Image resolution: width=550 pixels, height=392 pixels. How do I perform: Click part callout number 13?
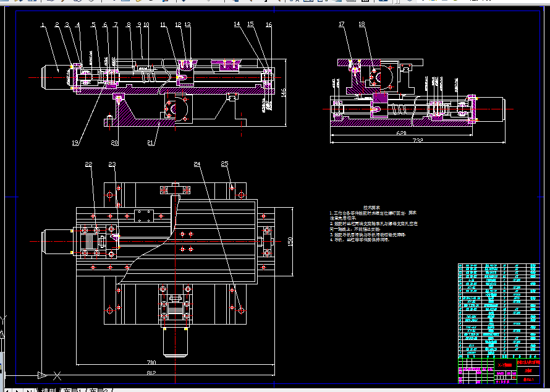(x=187, y=25)
